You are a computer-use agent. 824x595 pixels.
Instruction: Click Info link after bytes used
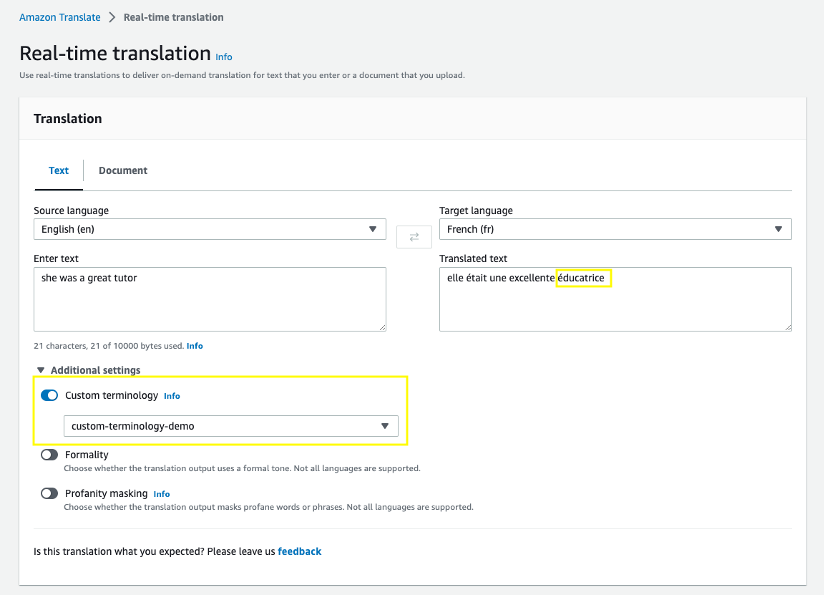[x=194, y=346]
